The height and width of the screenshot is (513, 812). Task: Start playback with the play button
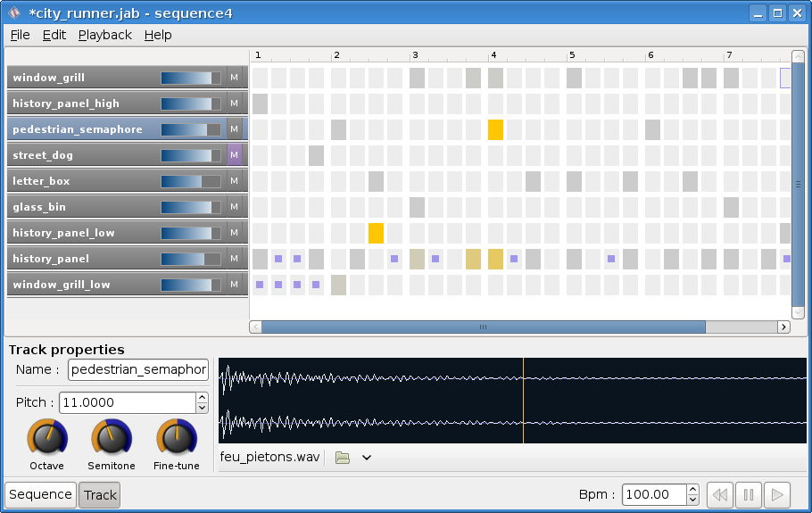(x=777, y=495)
